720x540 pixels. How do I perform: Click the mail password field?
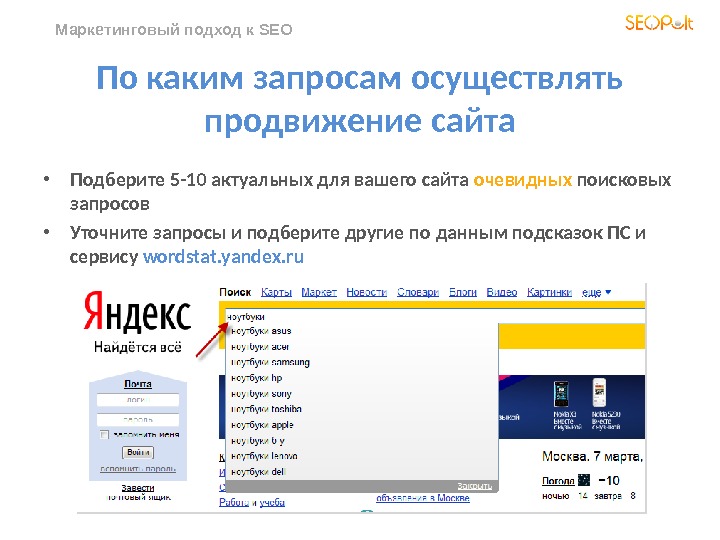(x=138, y=419)
